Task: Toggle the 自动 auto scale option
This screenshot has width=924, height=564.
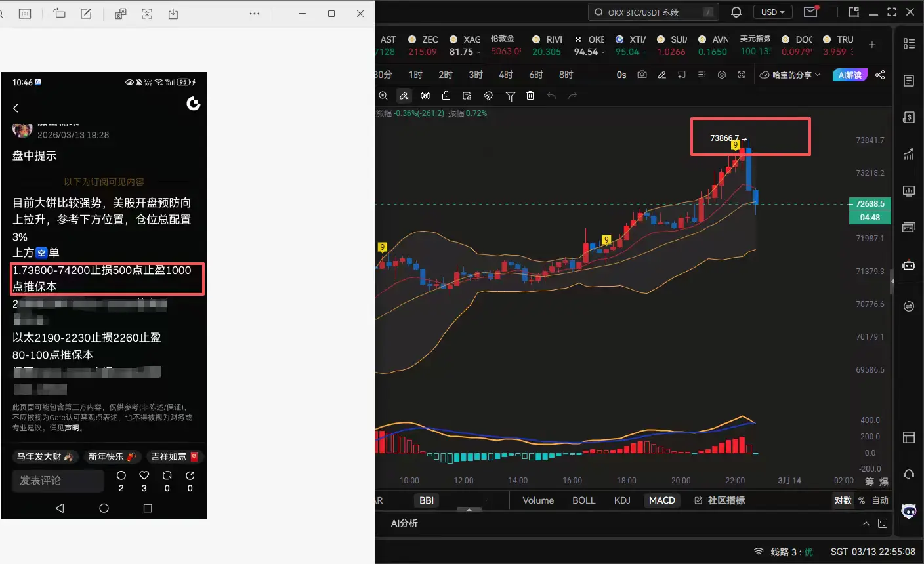Action: [880, 500]
